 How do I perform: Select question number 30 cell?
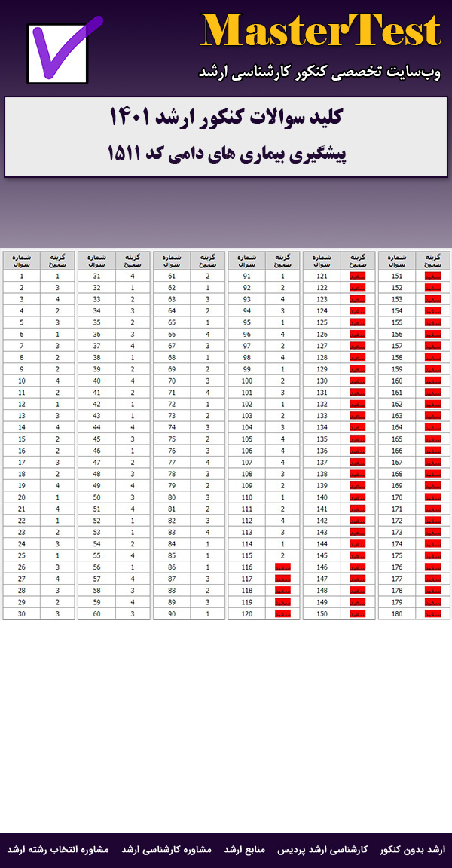coord(21,614)
